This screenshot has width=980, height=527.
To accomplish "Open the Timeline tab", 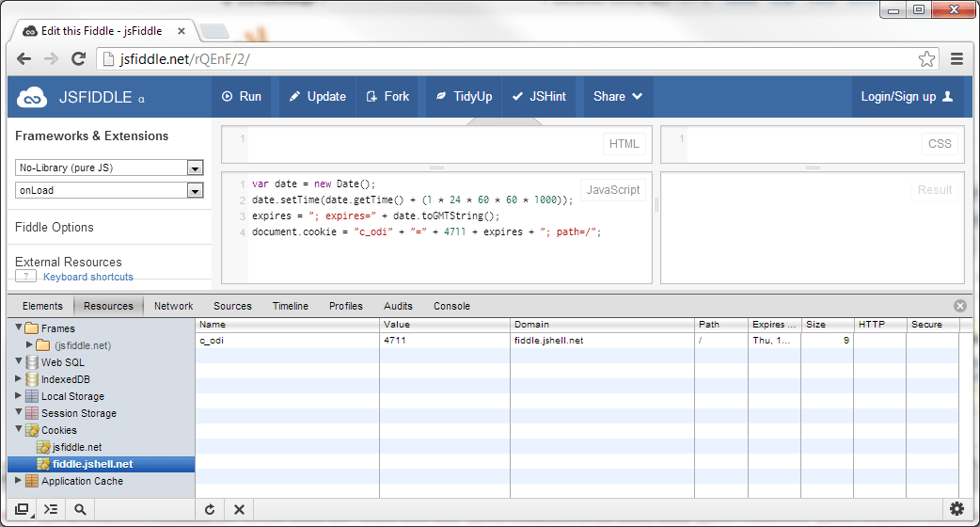I will click(x=290, y=306).
